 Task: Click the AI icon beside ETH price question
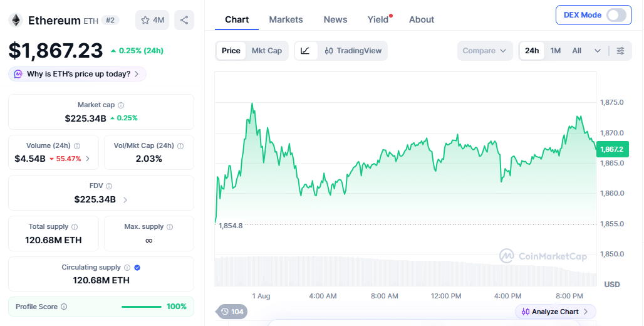(18, 74)
